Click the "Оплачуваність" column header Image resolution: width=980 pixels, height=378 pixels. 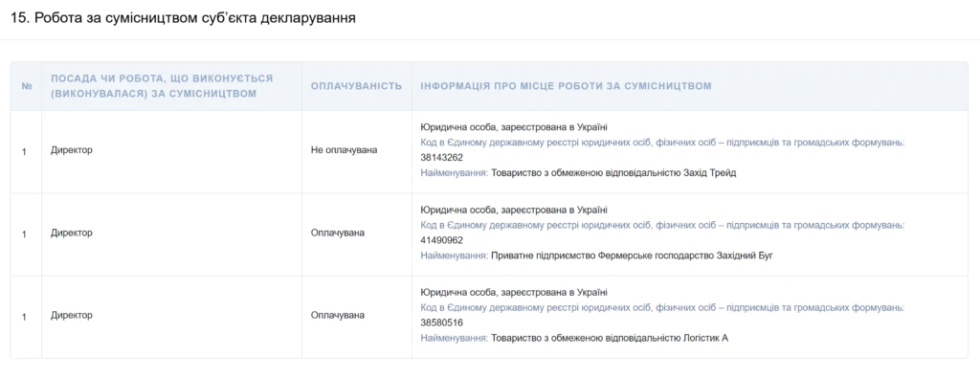pyautogui.click(x=356, y=86)
